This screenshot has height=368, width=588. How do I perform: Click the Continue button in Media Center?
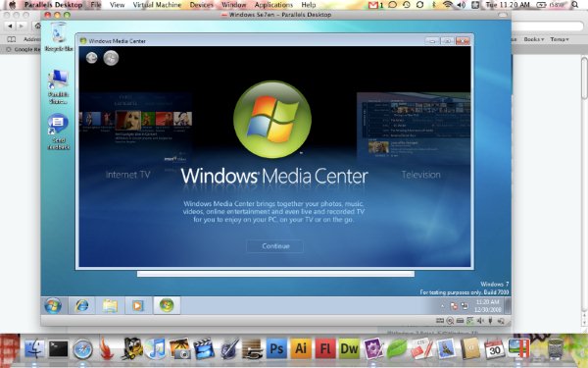click(274, 246)
